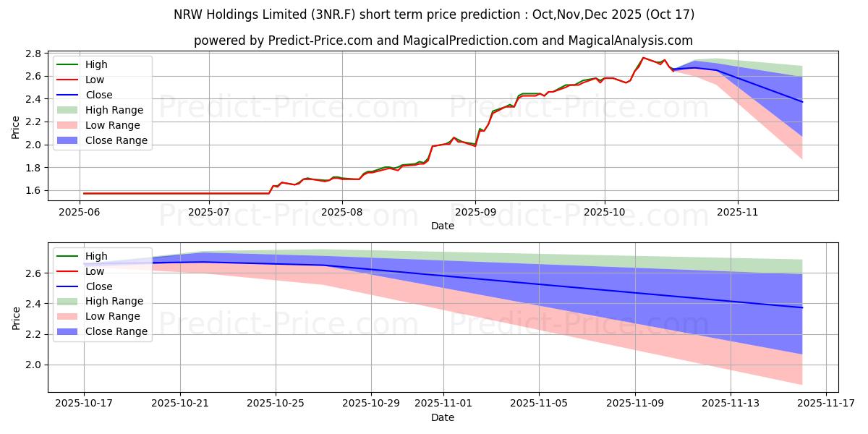868x434 pixels.
Task: Click the 2.8 tick label on top y-axis
Action: [x=32, y=54]
